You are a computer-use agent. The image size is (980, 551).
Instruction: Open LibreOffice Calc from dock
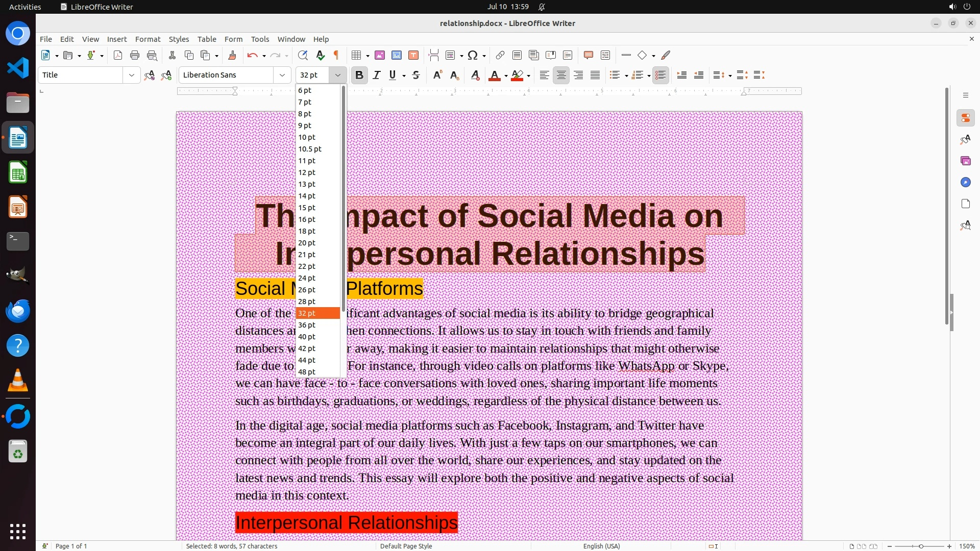click(18, 172)
